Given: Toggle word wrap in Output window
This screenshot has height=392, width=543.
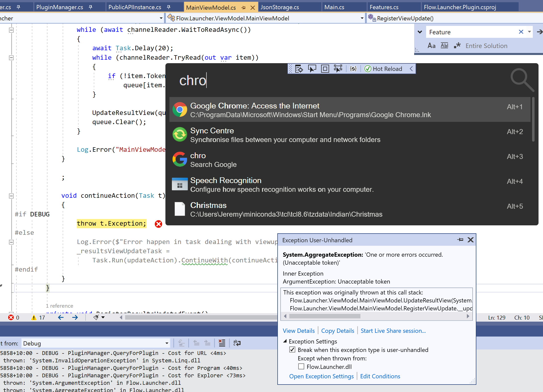Looking at the screenshot, I should tap(237, 343).
